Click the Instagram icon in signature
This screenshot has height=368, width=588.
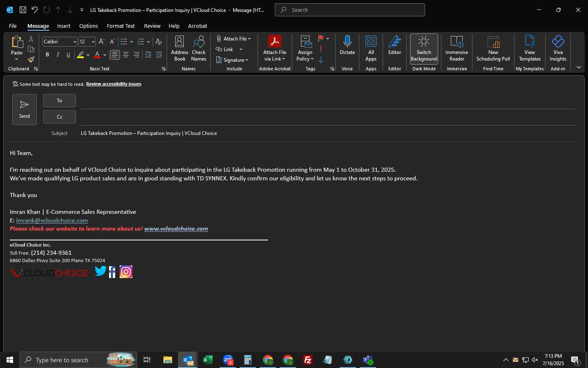click(126, 272)
